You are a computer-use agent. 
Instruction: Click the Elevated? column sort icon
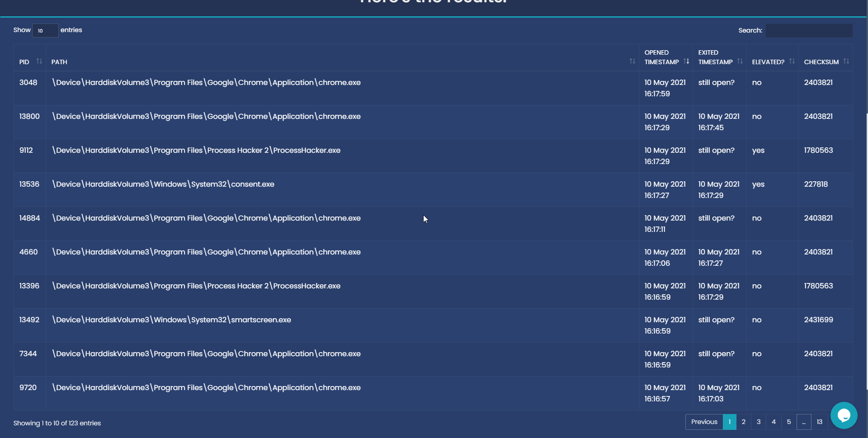792,61
